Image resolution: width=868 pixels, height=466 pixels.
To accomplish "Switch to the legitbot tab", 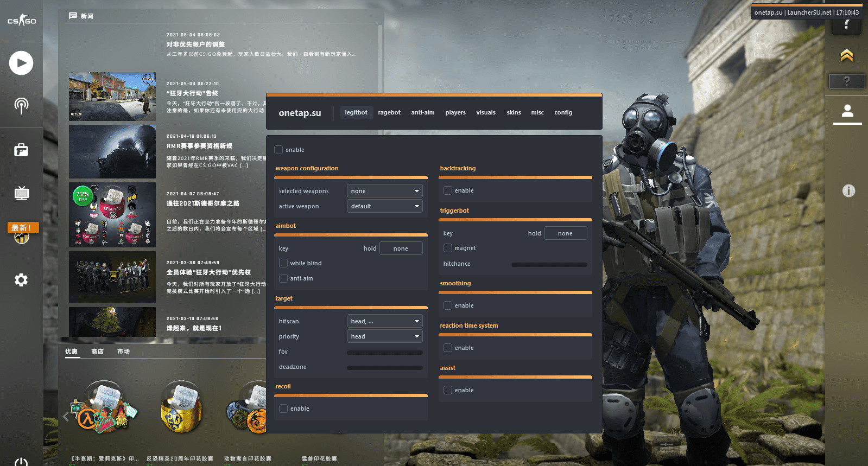I will pyautogui.click(x=356, y=112).
